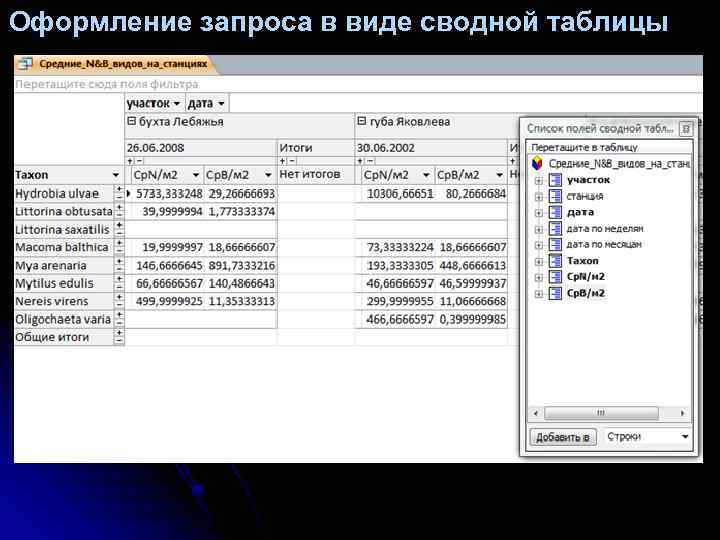Click cell value 10306,66651

pos(400,194)
